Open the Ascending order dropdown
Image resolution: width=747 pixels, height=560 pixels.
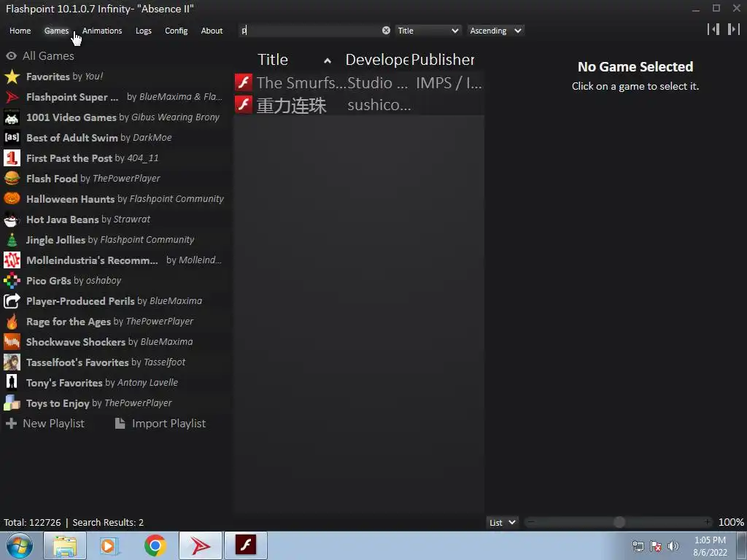pos(495,31)
